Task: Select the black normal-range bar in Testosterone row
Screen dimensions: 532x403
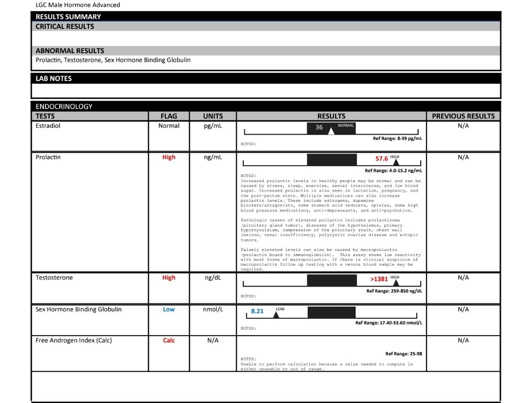Action: click(332, 280)
